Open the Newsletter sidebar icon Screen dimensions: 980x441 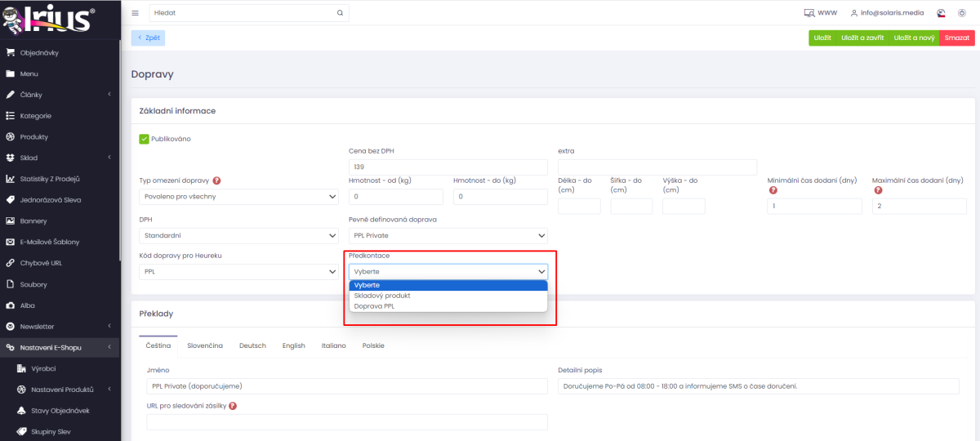(x=11, y=326)
